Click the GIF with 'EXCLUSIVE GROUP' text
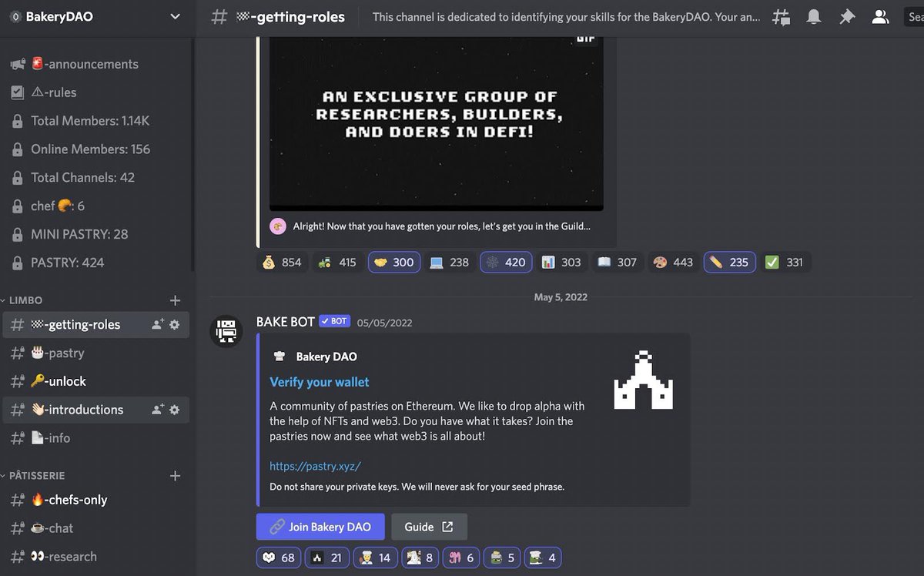 pyautogui.click(x=437, y=122)
